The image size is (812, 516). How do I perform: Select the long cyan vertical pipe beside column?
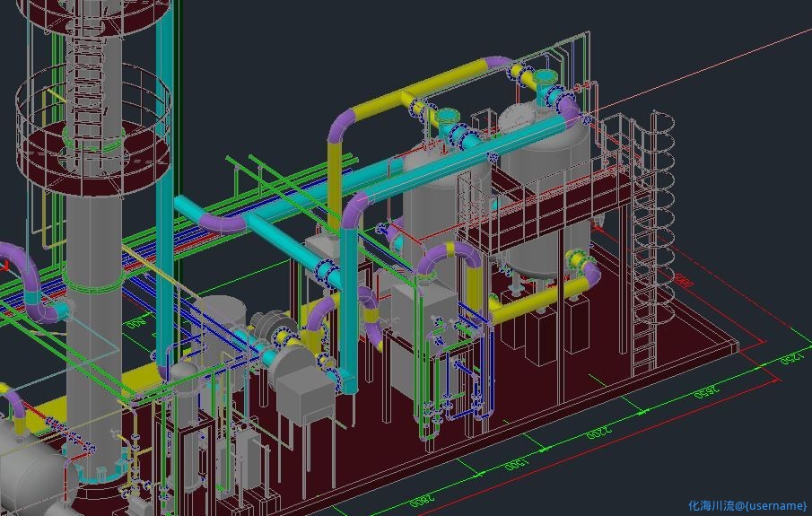click(x=165, y=179)
